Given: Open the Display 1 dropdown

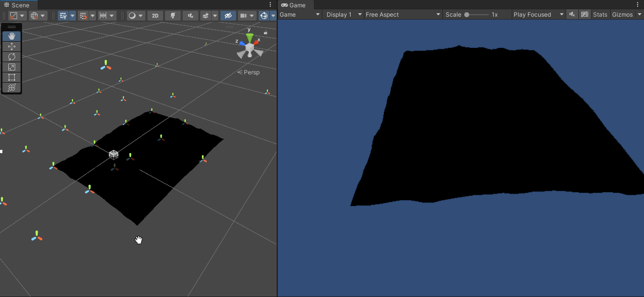Looking at the screenshot, I should coord(343,14).
